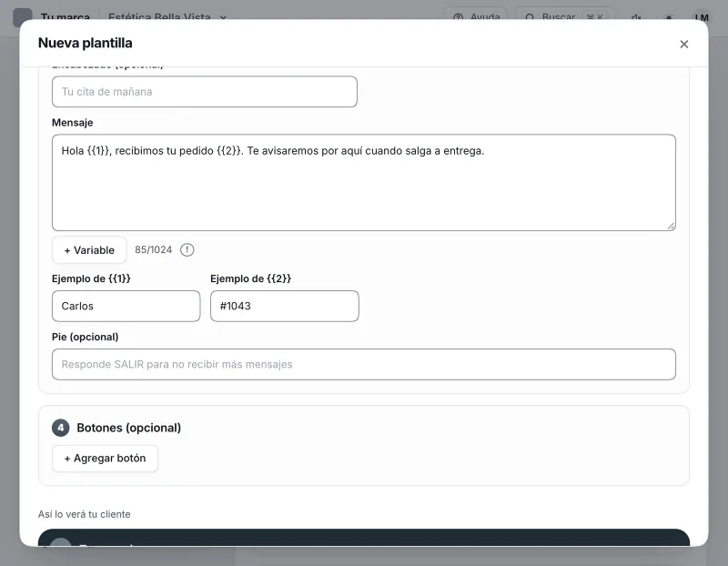Focus the Pie (opcional) footer field
This screenshot has width=728, height=566.
pos(363,365)
